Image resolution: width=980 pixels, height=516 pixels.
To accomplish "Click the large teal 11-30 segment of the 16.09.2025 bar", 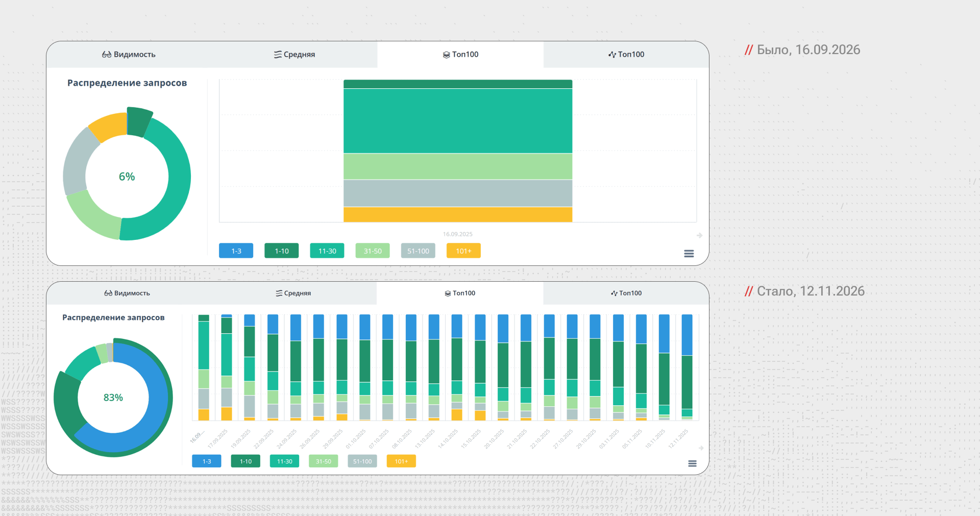I will pos(458,121).
